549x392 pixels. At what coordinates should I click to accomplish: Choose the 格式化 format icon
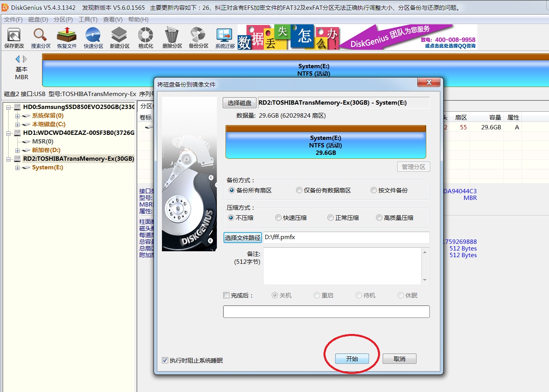tap(145, 38)
